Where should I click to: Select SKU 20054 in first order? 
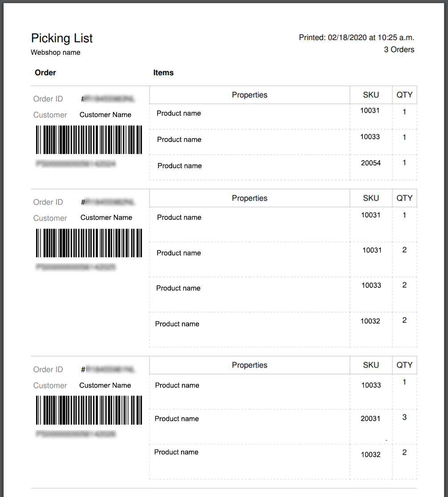[x=371, y=163]
